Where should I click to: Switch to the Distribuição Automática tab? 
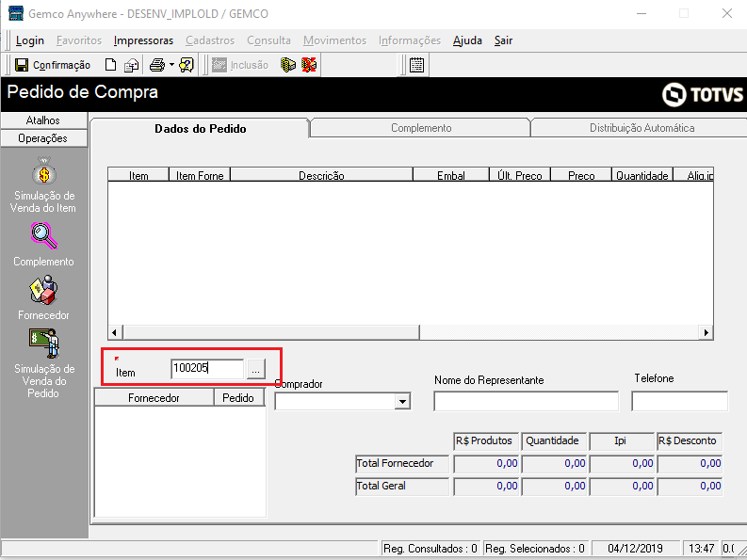click(641, 128)
